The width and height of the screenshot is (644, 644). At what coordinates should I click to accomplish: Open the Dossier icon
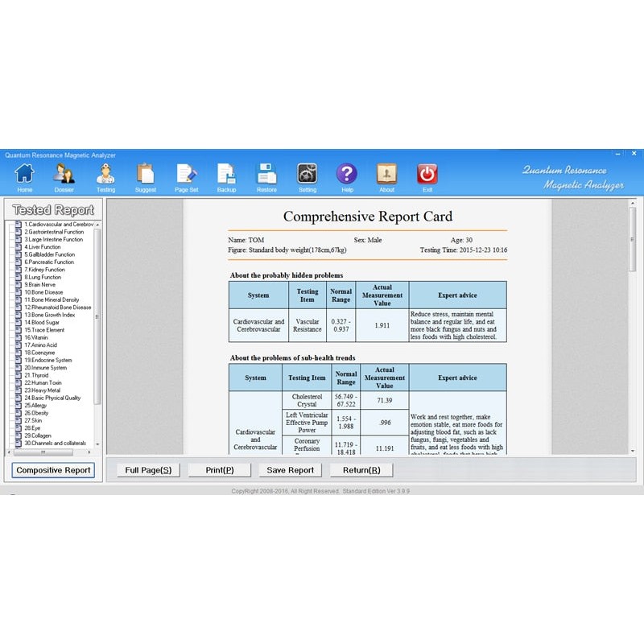coord(64,174)
